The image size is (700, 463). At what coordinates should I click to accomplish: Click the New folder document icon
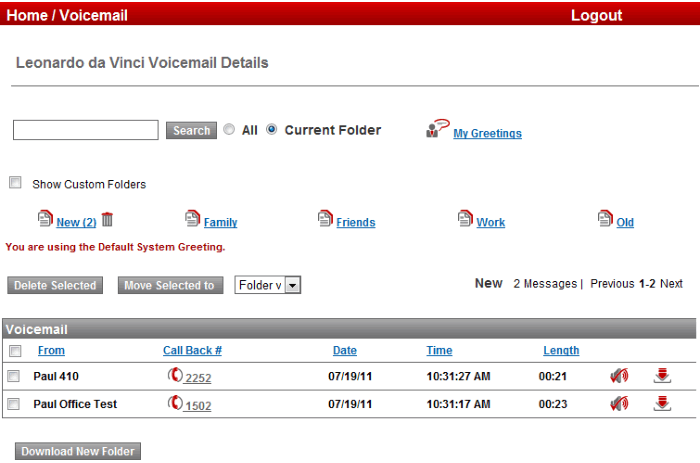[x=45, y=218]
